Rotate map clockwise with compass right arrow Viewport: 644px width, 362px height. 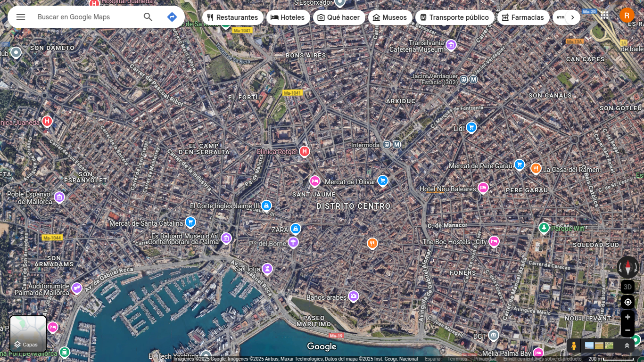click(x=636, y=268)
